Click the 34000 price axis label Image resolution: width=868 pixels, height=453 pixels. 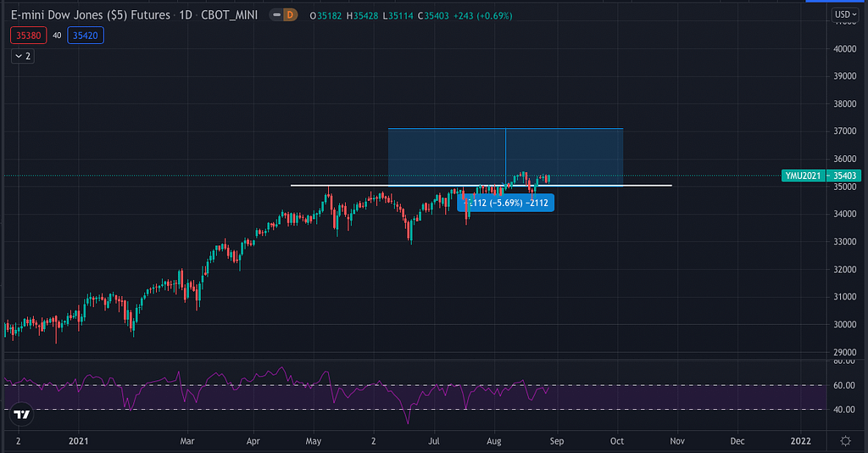(x=845, y=214)
